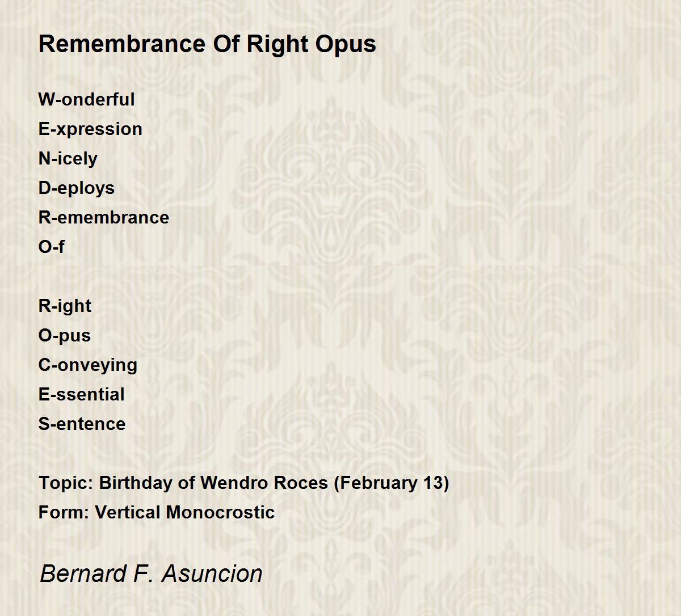Click the word Monocrostic
The image size is (681, 616).
click(221, 512)
